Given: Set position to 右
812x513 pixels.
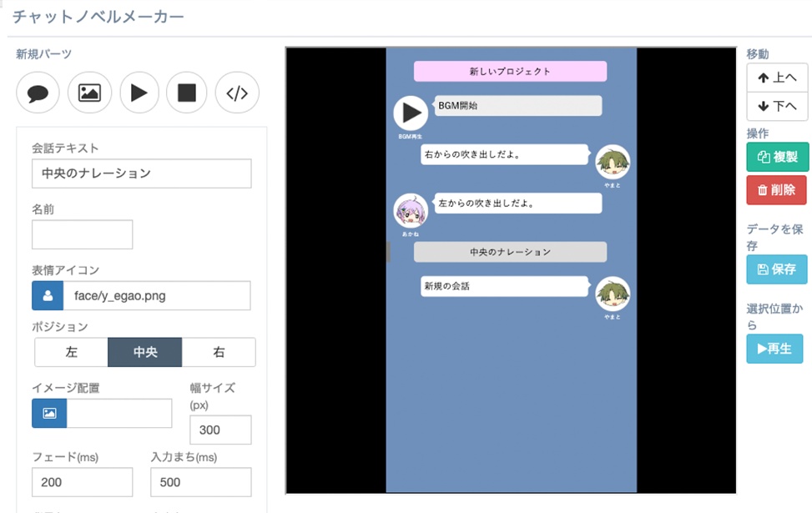Looking at the screenshot, I should tap(218, 352).
